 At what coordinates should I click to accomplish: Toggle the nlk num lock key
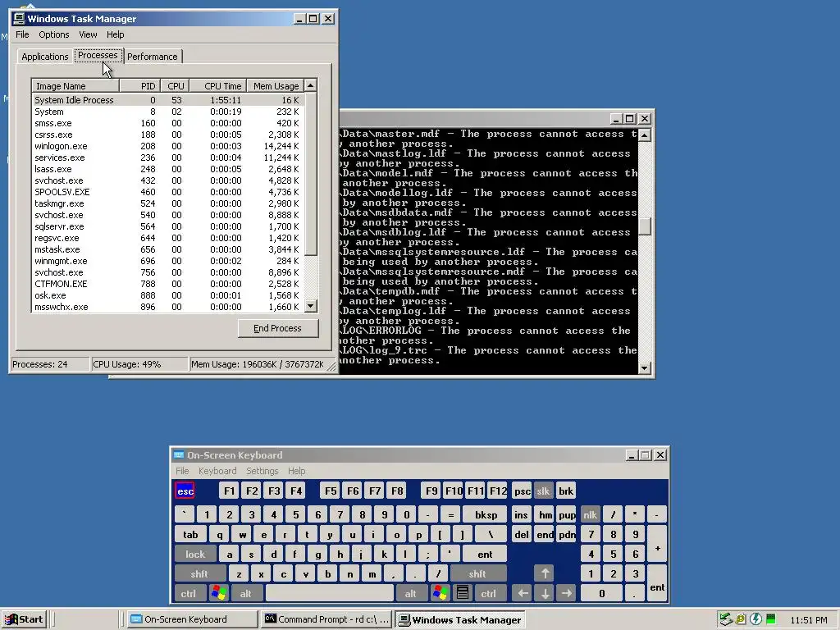(x=591, y=515)
